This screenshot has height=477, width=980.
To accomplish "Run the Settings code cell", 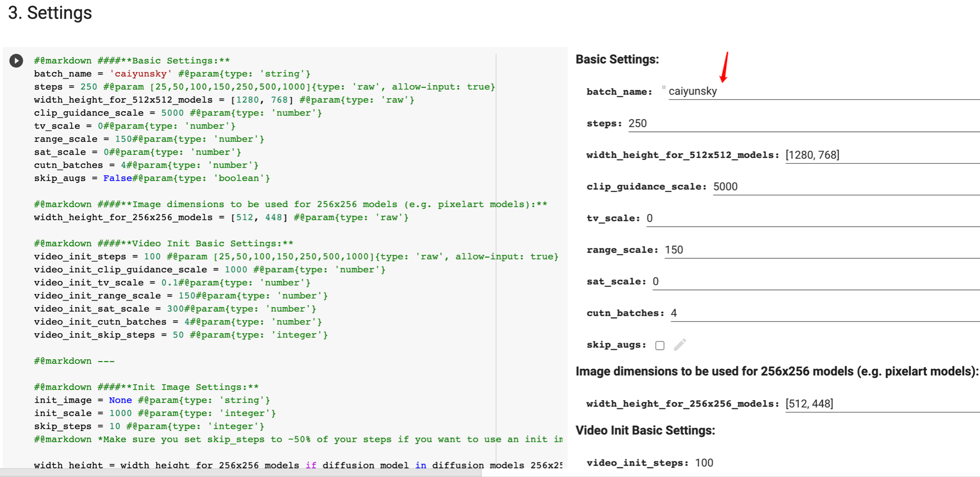I will 16,61.
